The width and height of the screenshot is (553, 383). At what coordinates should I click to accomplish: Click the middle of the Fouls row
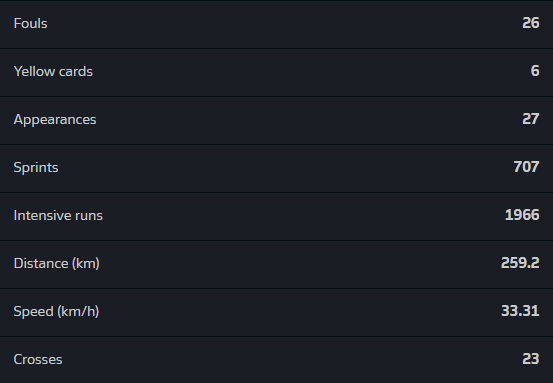tap(276, 24)
